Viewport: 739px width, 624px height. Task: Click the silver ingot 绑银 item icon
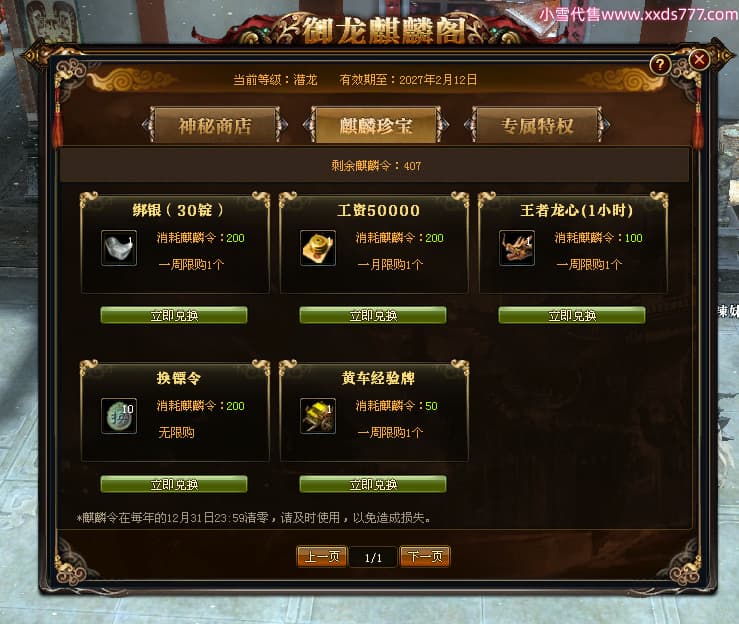(119, 248)
